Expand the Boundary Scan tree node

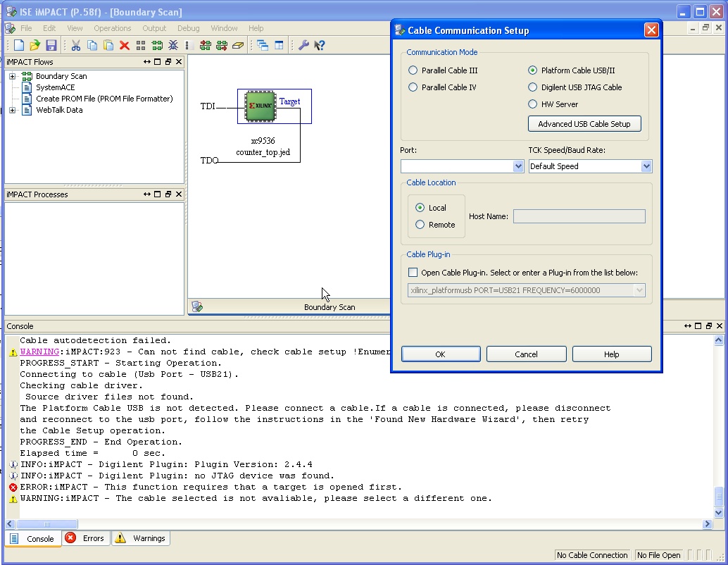click(x=13, y=76)
